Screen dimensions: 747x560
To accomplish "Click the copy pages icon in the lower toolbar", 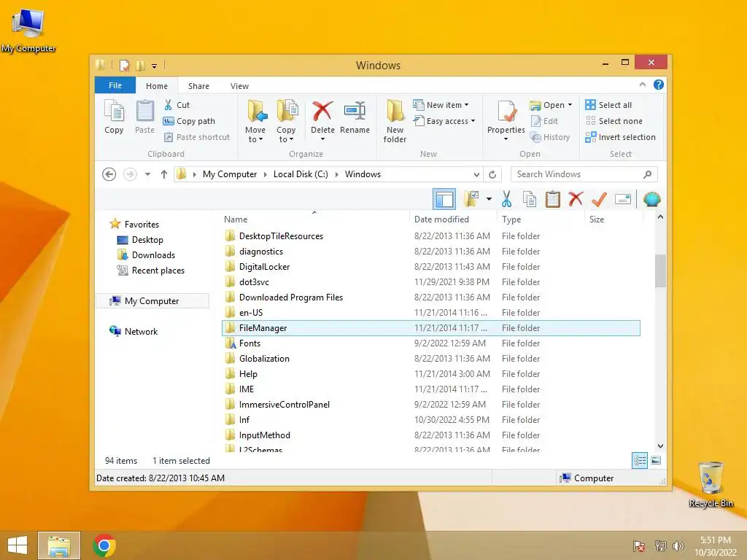I will click(x=530, y=199).
